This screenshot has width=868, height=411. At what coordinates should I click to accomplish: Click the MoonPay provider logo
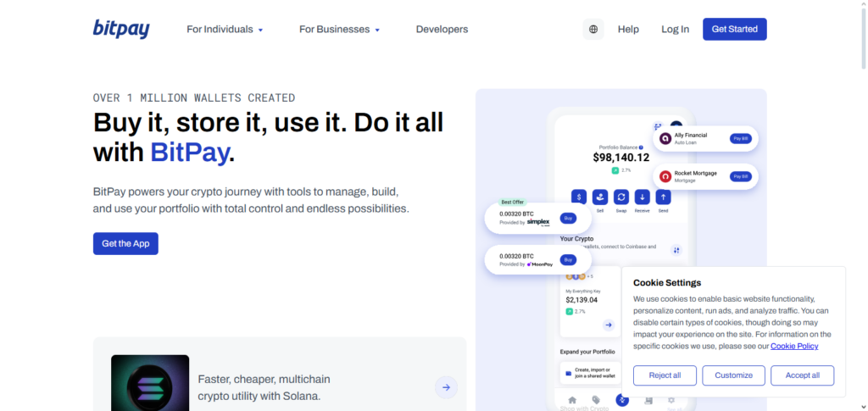coord(540,264)
